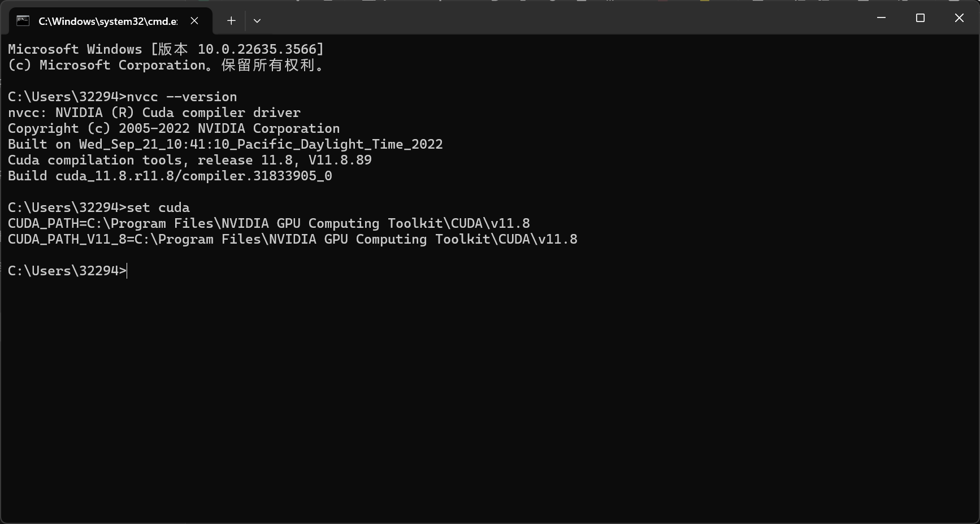This screenshot has width=980, height=524.
Task: Open a new terminal tab with plus button
Action: tap(231, 20)
